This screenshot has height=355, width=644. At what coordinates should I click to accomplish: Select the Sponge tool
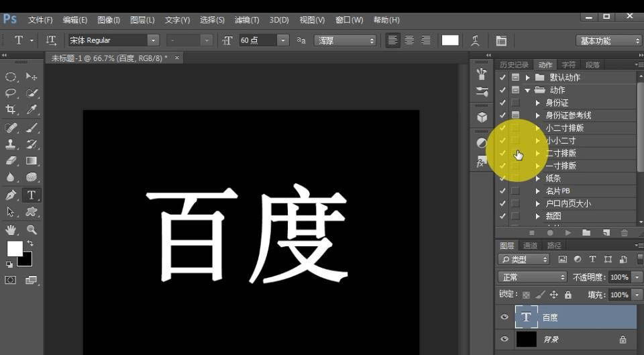point(32,177)
